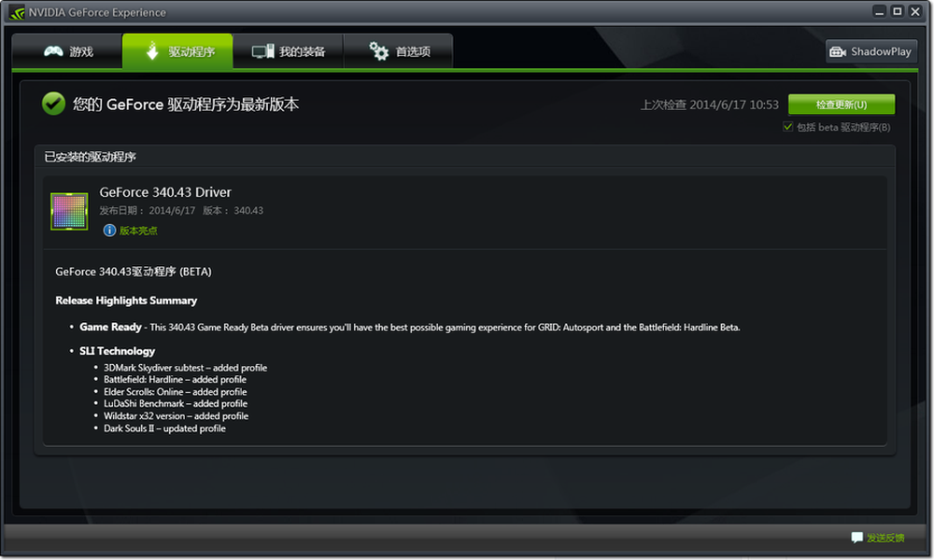This screenshot has height=560, width=934.
Task: Click the green checkmark status icon
Action: click(53, 104)
